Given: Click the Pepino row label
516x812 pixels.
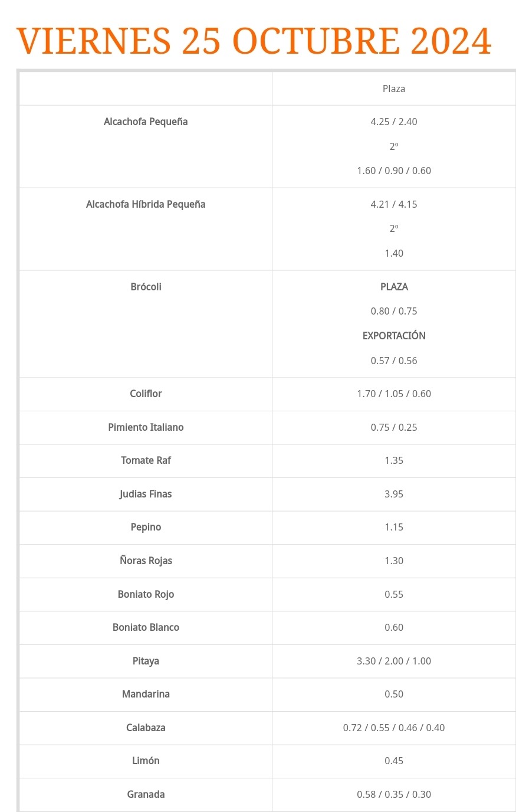Looking at the screenshot, I should pos(146,527).
